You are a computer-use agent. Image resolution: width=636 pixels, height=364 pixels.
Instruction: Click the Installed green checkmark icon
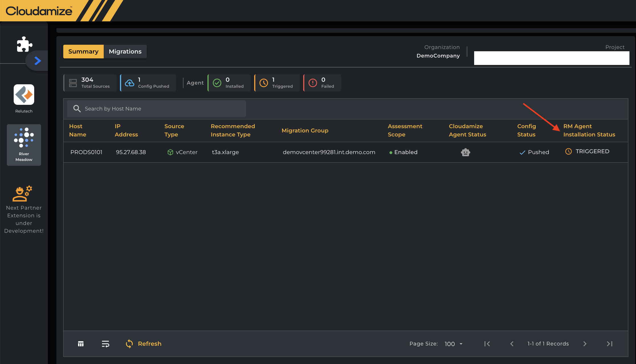(217, 83)
